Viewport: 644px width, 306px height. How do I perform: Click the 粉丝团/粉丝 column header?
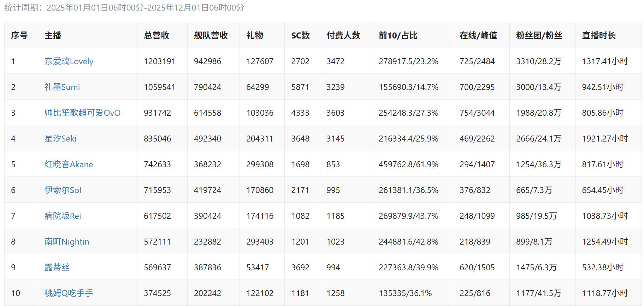539,36
